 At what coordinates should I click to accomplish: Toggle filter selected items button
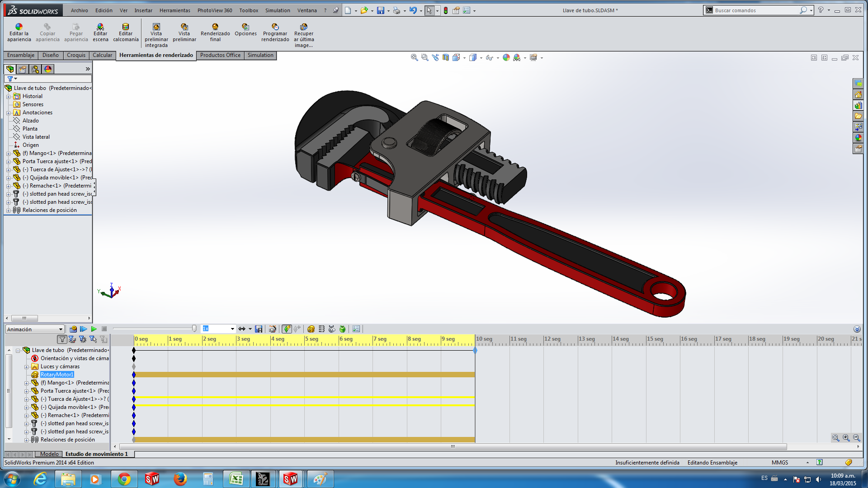93,339
